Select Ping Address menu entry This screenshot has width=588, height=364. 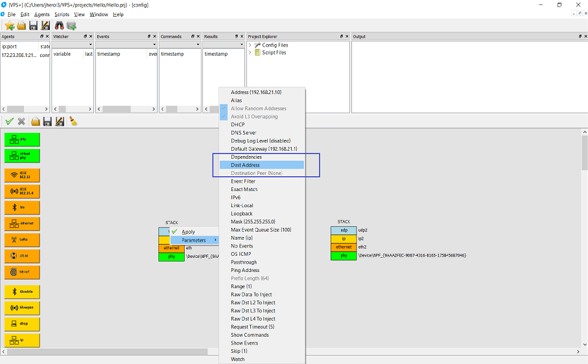coord(245,270)
